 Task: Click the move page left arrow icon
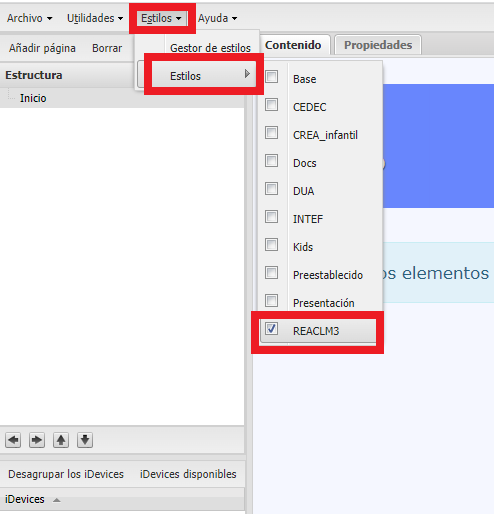13,440
